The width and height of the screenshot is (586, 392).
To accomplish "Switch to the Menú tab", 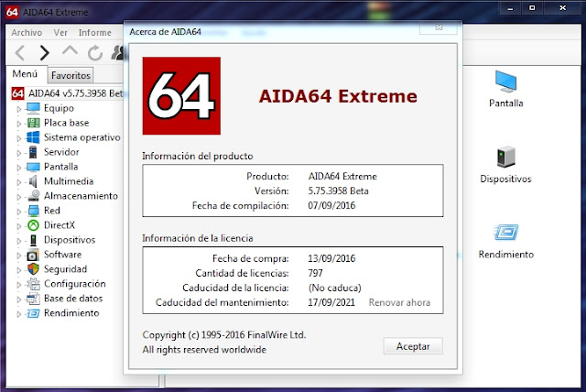I will coord(25,74).
